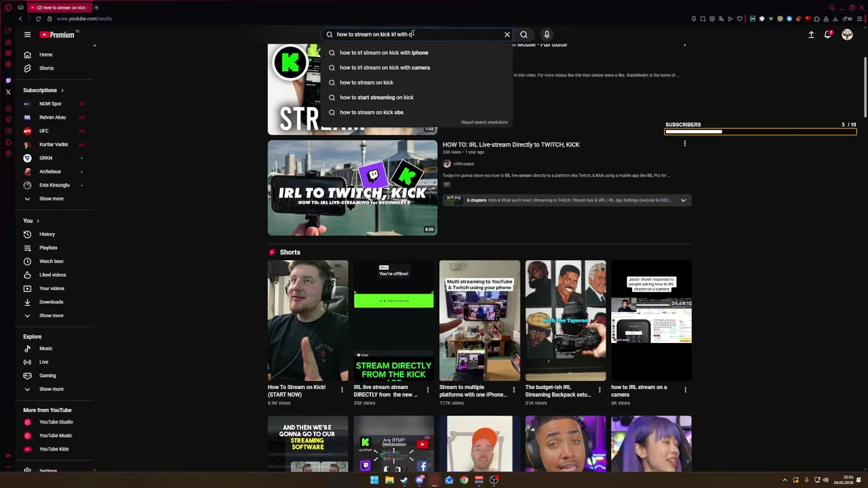Click 'Report search predictions'
This screenshot has height=488, width=868.
pyautogui.click(x=484, y=122)
